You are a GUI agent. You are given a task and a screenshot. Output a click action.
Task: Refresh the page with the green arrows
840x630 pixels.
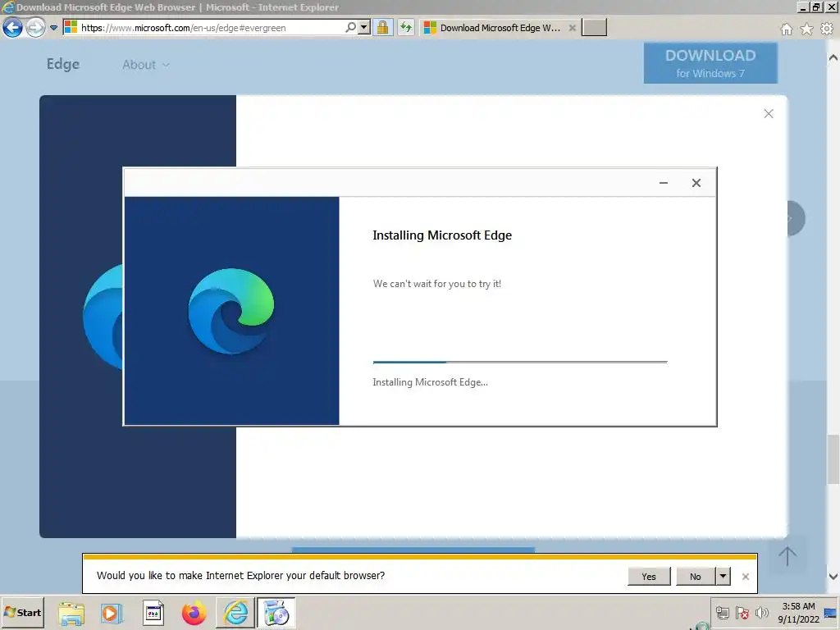coord(406,27)
